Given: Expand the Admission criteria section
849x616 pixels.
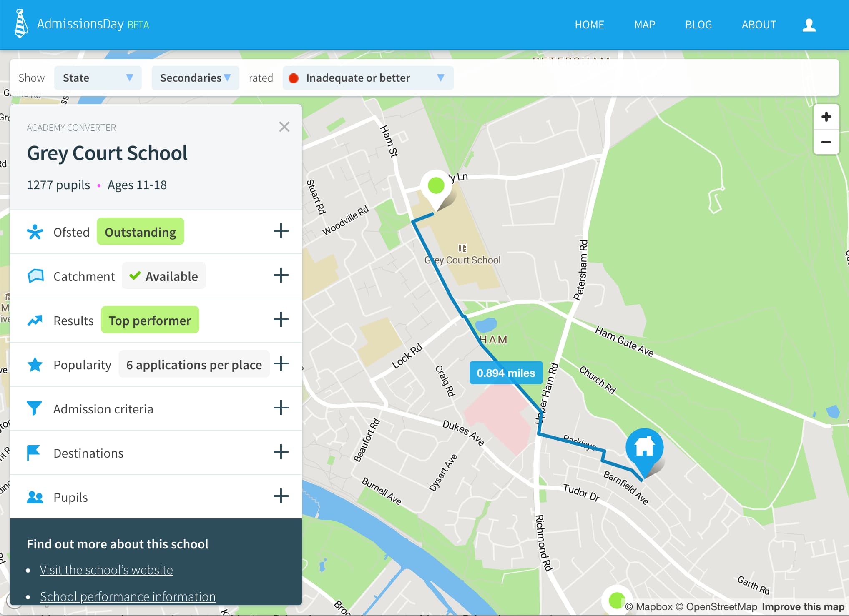Looking at the screenshot, I should 281,408.
